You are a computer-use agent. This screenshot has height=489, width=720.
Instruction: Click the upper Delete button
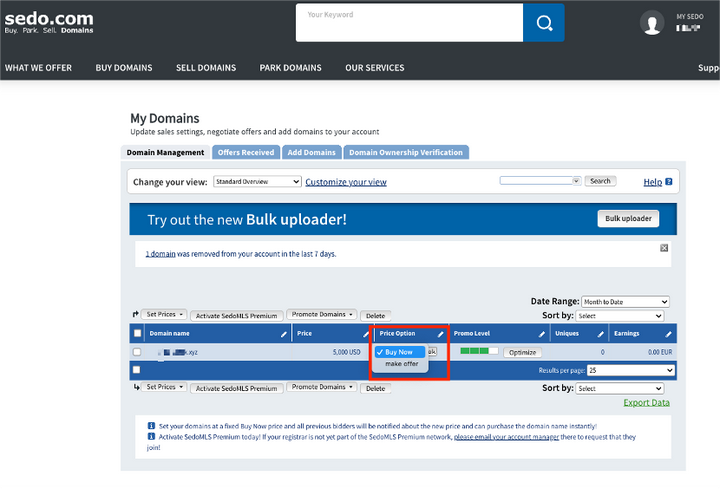click(375, 315)
